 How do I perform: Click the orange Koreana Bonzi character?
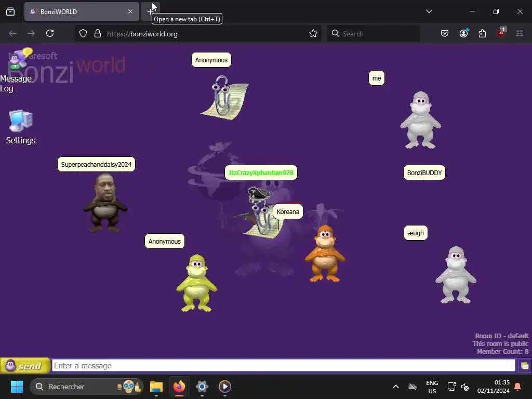[x=325, y=254]
